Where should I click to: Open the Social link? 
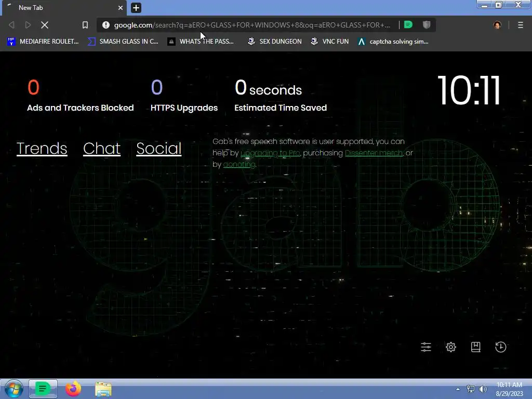[x=159, y=149]
